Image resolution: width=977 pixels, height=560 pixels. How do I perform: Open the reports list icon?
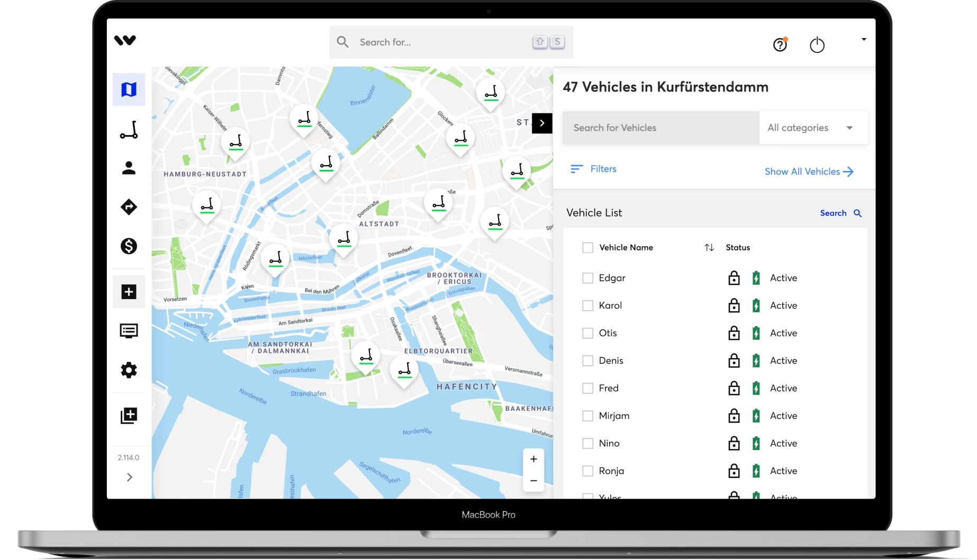[129, 331]
